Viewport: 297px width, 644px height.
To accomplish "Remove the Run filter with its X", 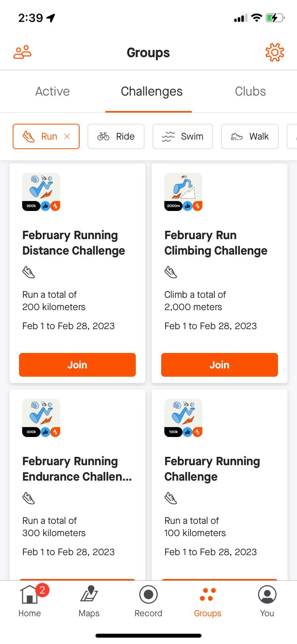I will click(67, 136).
